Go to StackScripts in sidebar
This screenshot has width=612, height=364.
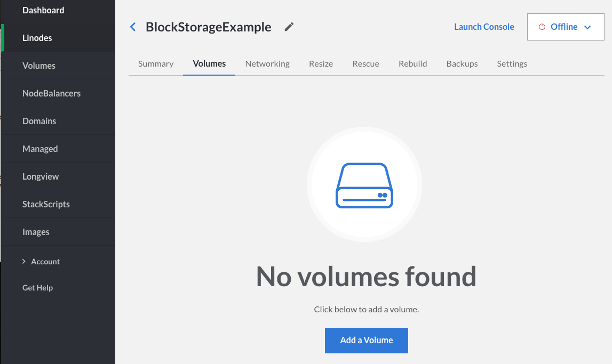click(x=46, y=204)
